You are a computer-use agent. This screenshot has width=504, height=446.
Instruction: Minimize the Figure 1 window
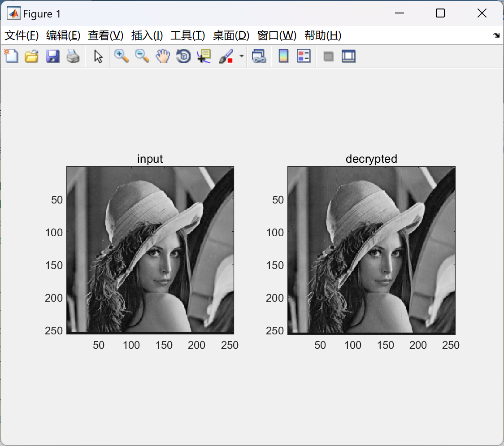(400, 13)
